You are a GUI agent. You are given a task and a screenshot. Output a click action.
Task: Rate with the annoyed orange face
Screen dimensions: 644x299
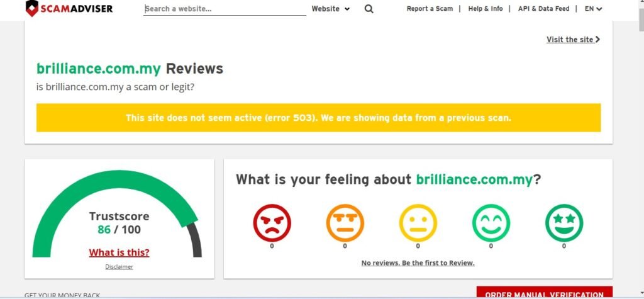pyautogui.click(x=345, y=223)
